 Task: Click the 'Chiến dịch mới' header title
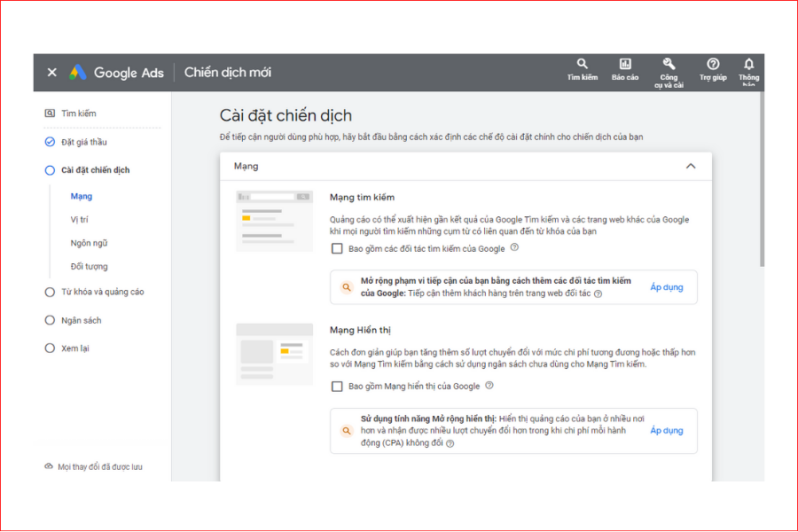pos(228,73)
